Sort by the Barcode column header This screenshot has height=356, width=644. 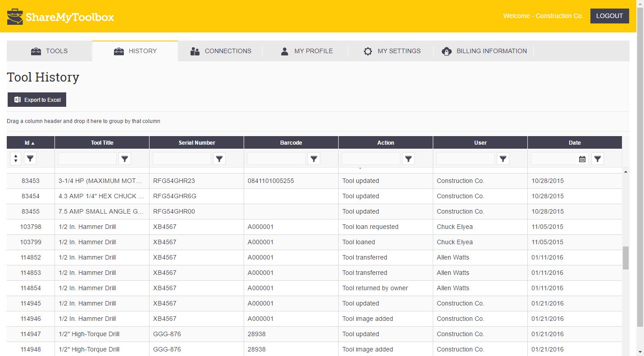[291, 142]
